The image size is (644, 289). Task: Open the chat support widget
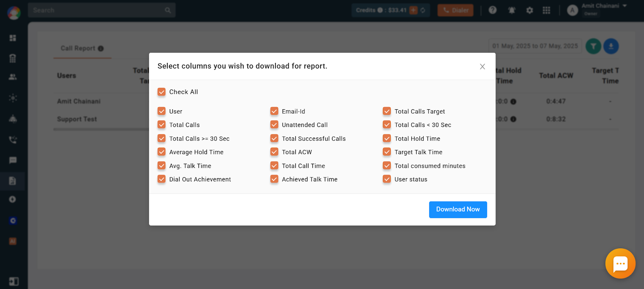[620, 264]
